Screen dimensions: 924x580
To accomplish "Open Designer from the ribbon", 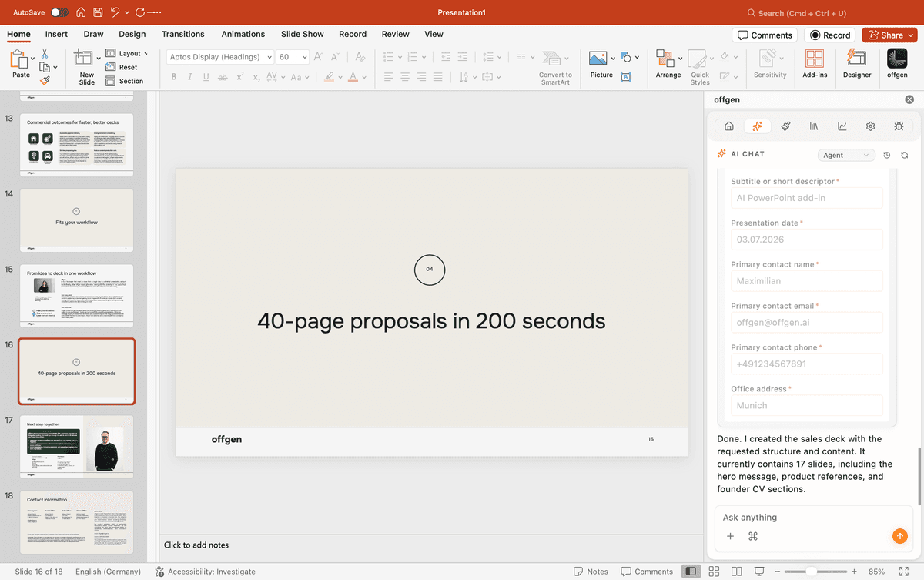I will (857, 63).
